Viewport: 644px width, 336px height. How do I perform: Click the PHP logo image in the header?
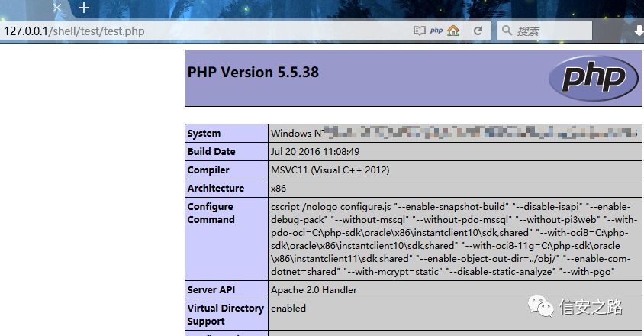point(594,78)
